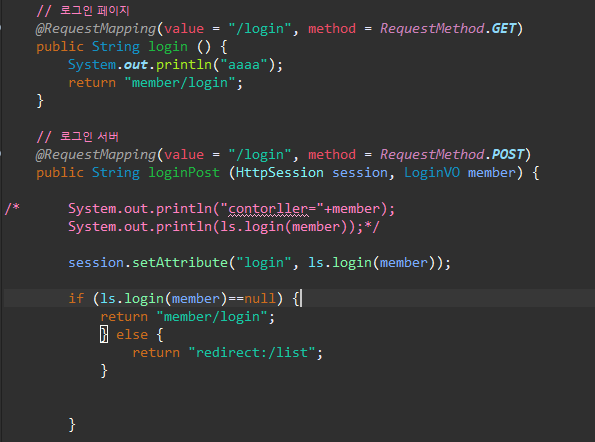The width and height of the screenshot is (595, 442).
Task: Click the LoginVO parameter type
Action: (431, 173)
